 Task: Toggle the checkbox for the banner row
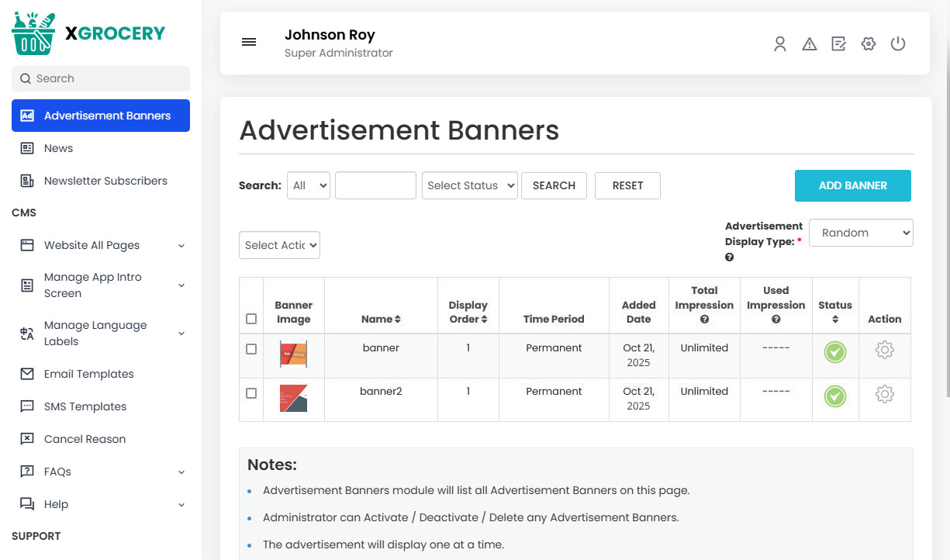click(x=251, y=348)
